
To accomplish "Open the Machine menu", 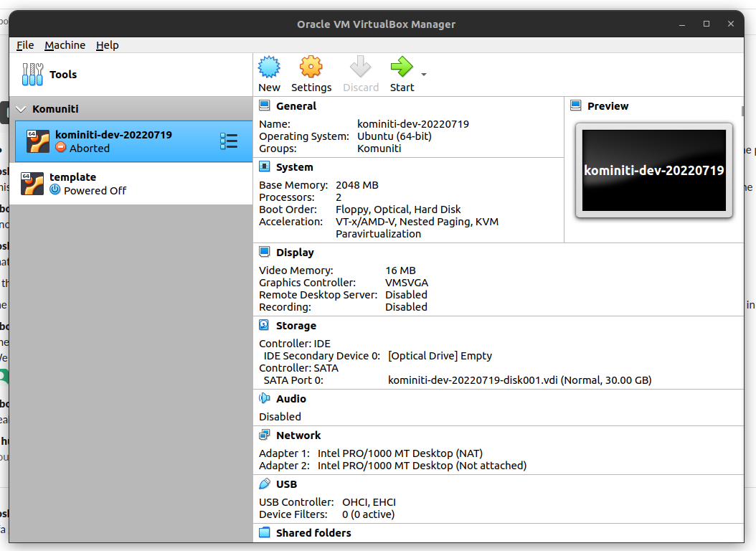I will pyautogui.click(x=65, y=45).
